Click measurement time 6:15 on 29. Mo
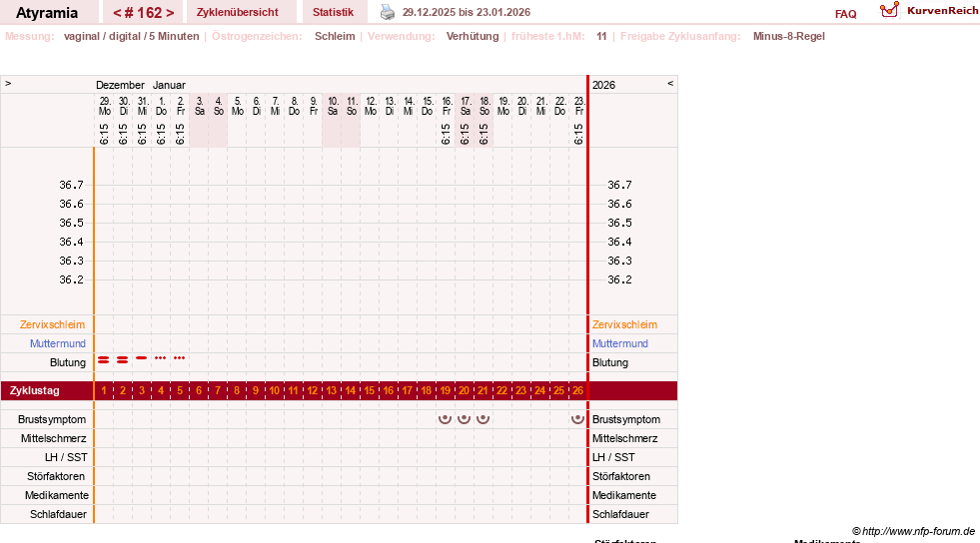 point(104,134)
